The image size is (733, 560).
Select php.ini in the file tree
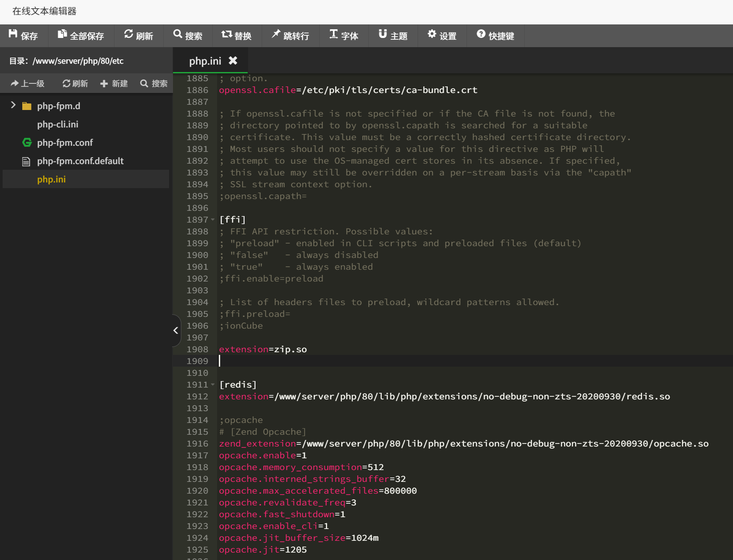pyautogui.click(x=52, y=179)
